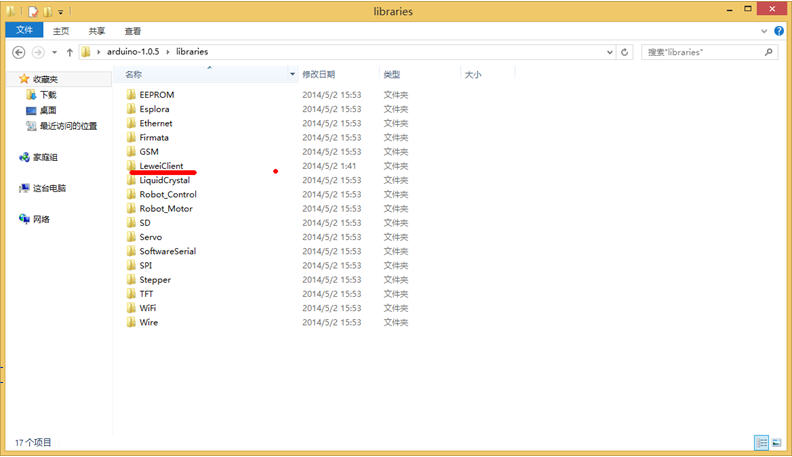The image size is (792, 457).
Task: Expand the ribbon with the chevron
Action: (764, 31)
